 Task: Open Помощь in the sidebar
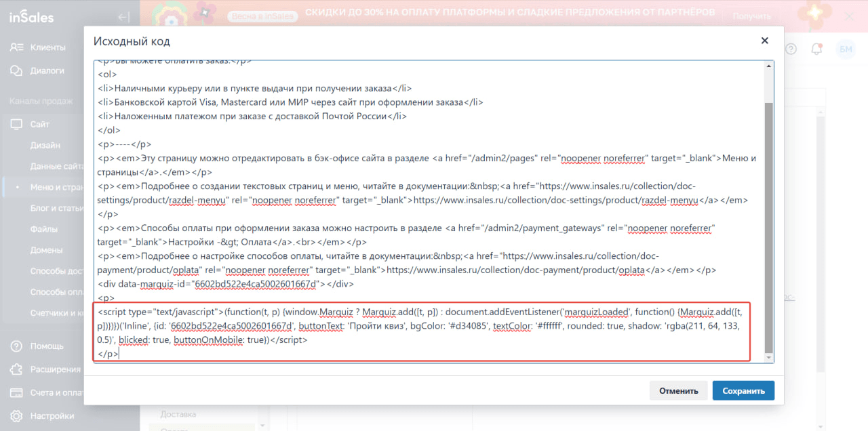tap(47, 346)
